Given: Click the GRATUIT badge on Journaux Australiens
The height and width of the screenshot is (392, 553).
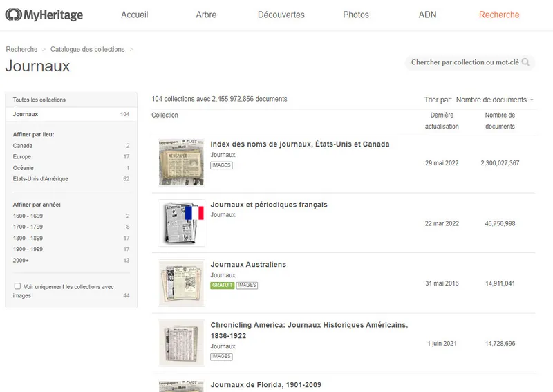Looking at the screenshot, I should click(223, 285).
